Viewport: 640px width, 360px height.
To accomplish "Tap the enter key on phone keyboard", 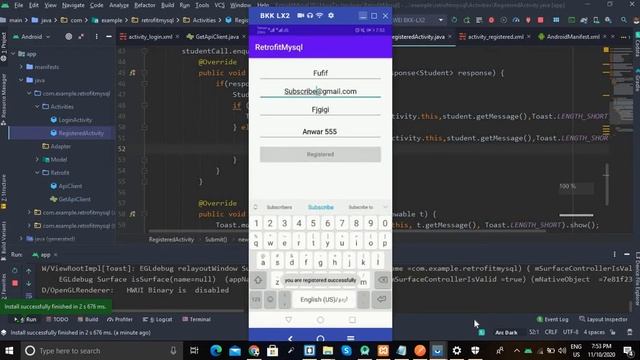I will [x=381, y=299].
